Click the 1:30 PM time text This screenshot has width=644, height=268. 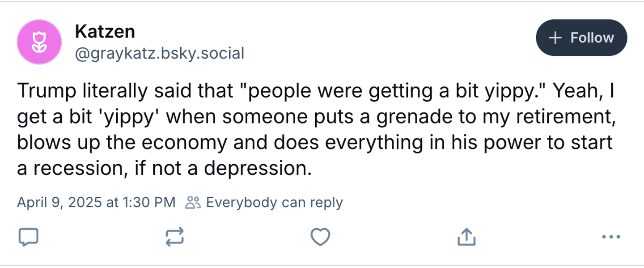(149, 203)
